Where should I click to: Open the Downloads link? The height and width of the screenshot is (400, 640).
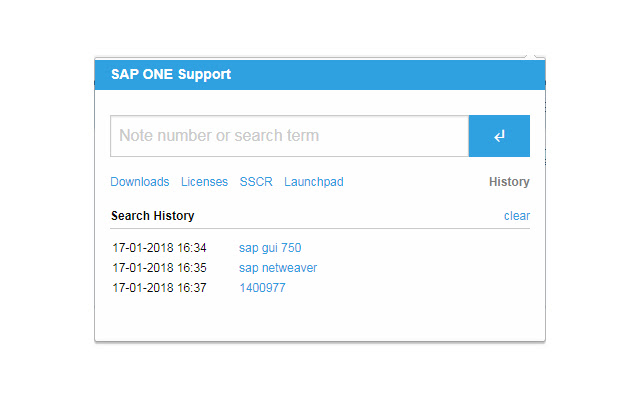(x=140, y=182)
